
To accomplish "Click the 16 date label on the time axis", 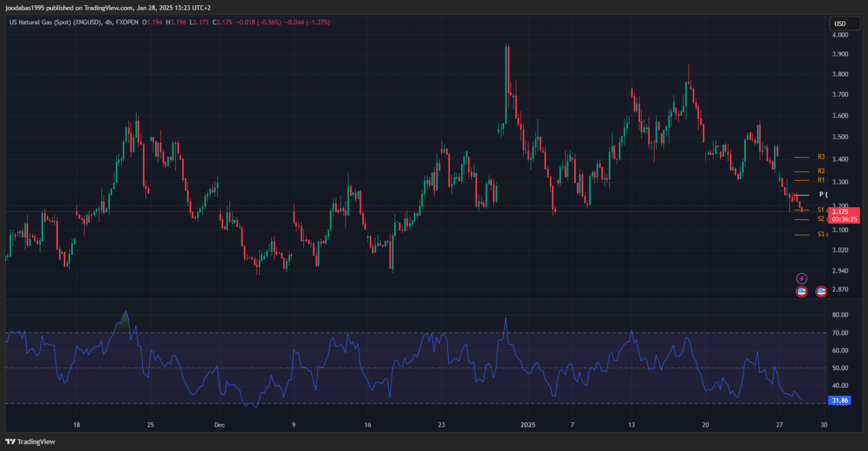I will click(367, 424).
